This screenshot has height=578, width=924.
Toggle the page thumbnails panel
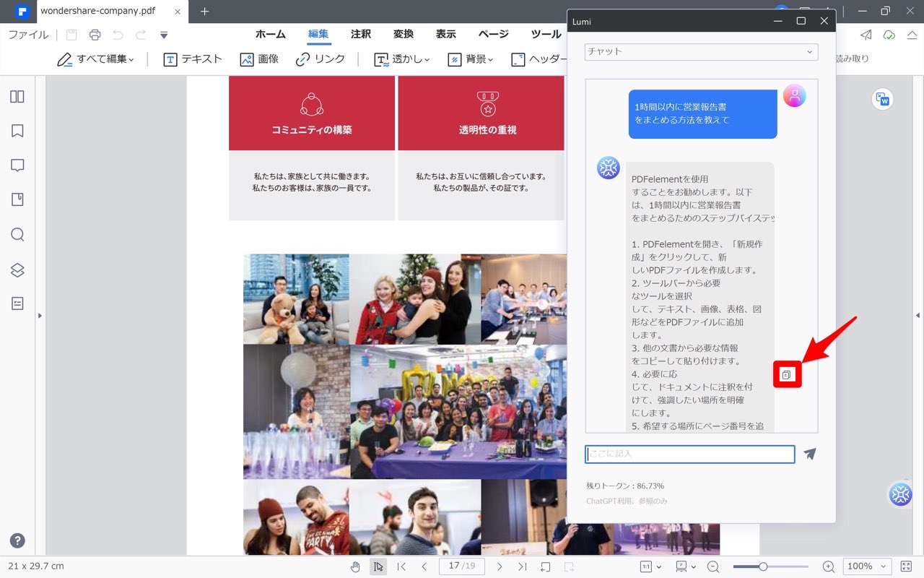pos(17,96)
